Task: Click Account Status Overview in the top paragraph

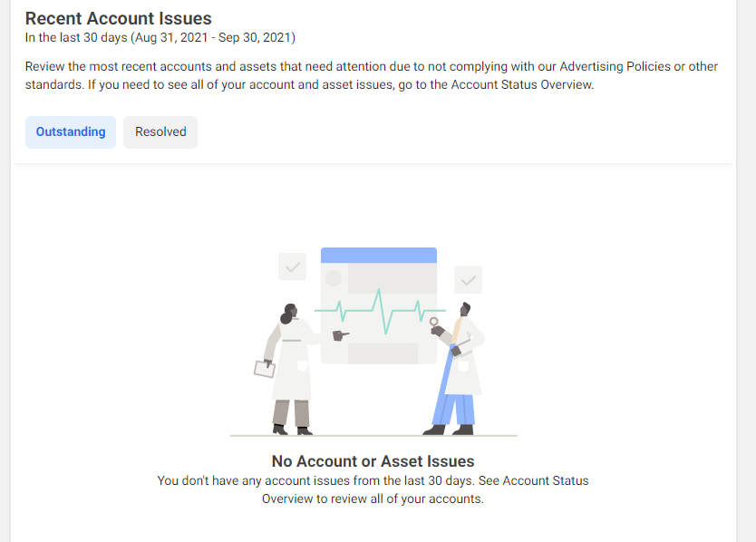Action: point(523,84)
